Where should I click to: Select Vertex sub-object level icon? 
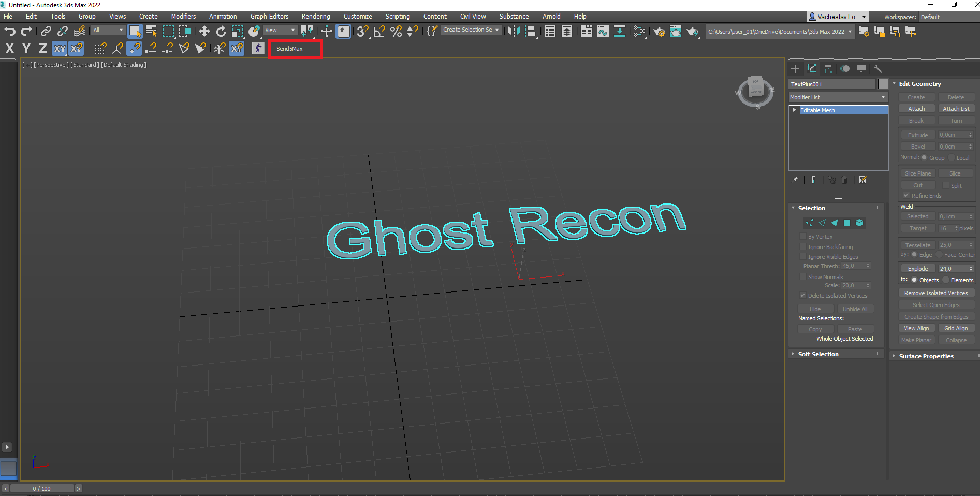(x=809, y=223)
